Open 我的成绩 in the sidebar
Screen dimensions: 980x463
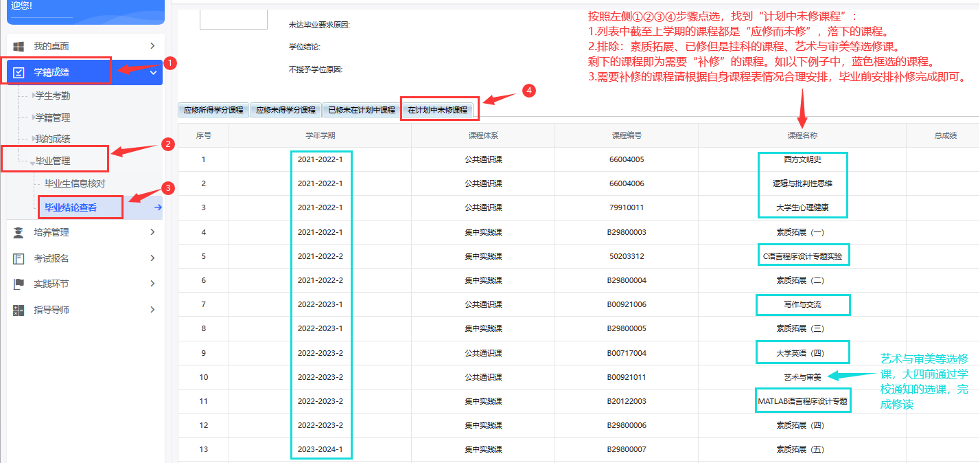[52, 139]
